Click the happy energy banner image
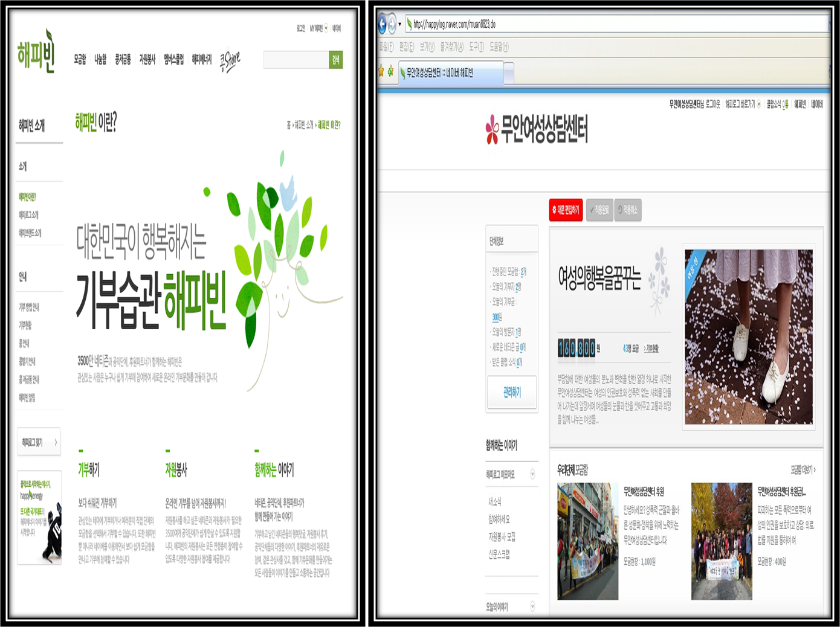The image size is (840, 627). pyautogui.click(x=39, y=518)
